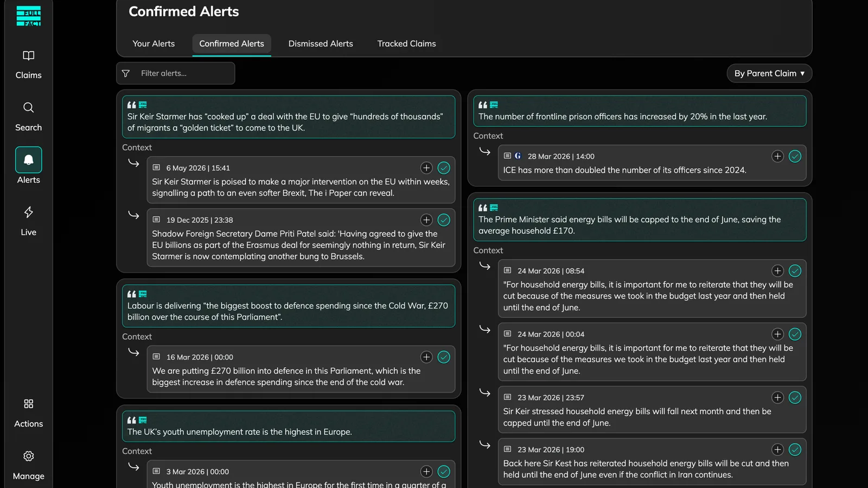
Task: Open the Search page from sidebar
Action: click(x=28, y=117)
